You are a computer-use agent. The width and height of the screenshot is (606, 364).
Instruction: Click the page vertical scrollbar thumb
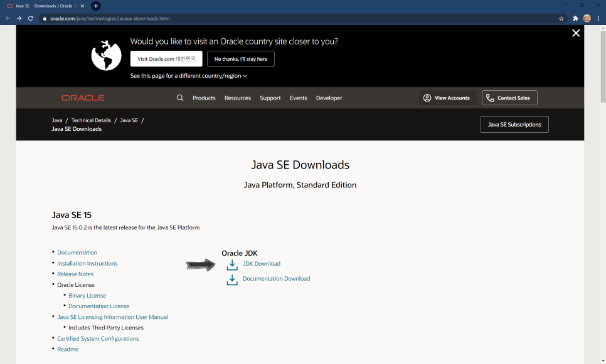coord(603,66)
